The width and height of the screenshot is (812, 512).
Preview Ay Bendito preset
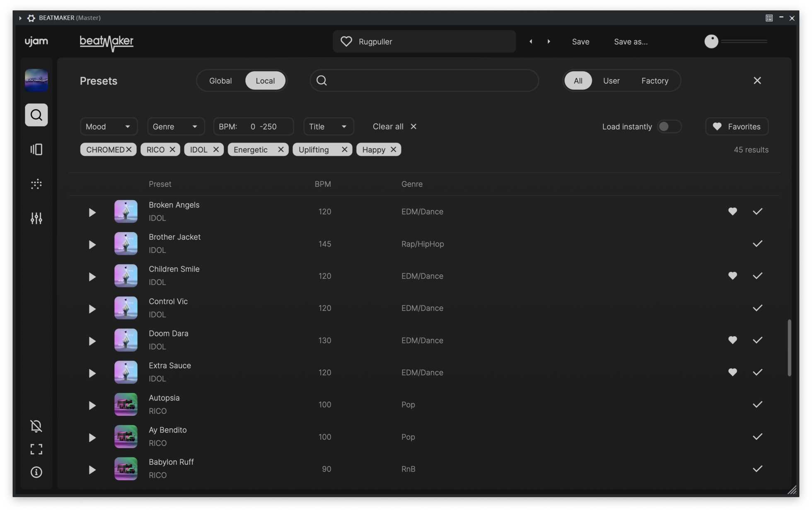[92, 437]
